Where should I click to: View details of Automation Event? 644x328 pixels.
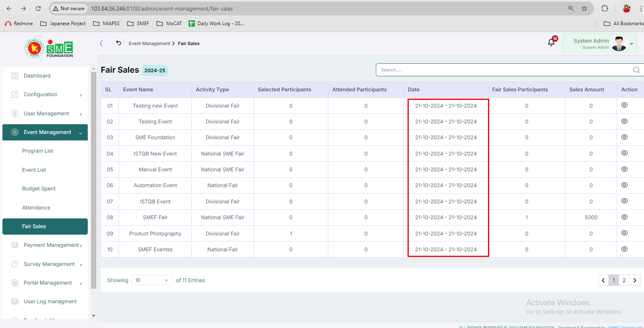pos(624,185)
